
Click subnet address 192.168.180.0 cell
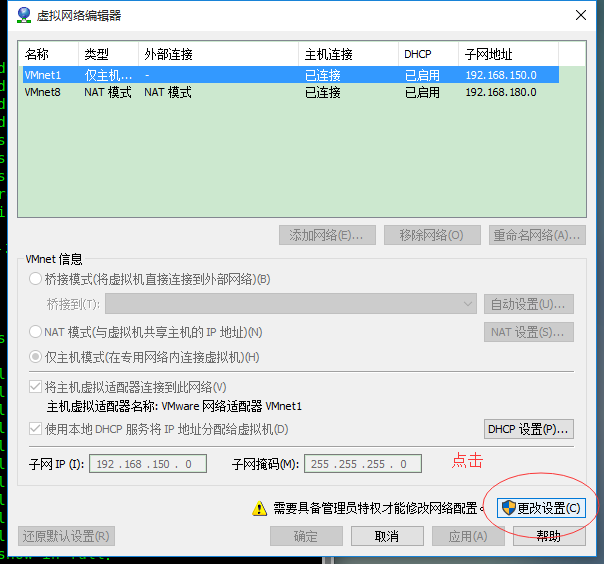coord(501,92)
